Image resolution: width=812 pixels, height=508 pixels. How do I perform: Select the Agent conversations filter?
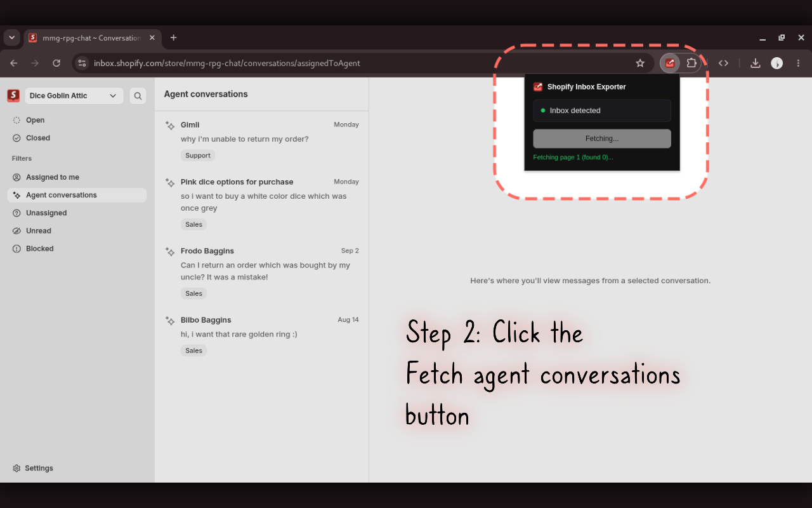[77, 195]
